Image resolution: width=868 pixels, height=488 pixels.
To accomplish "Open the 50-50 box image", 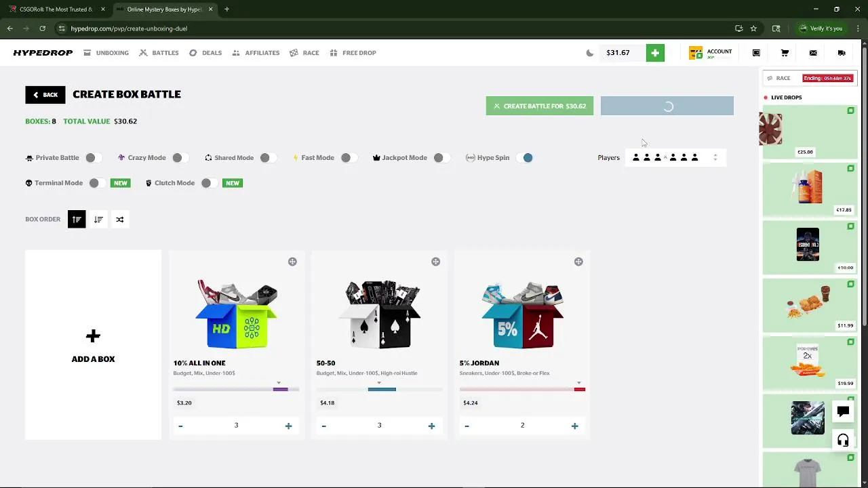I will pos(380,314).
